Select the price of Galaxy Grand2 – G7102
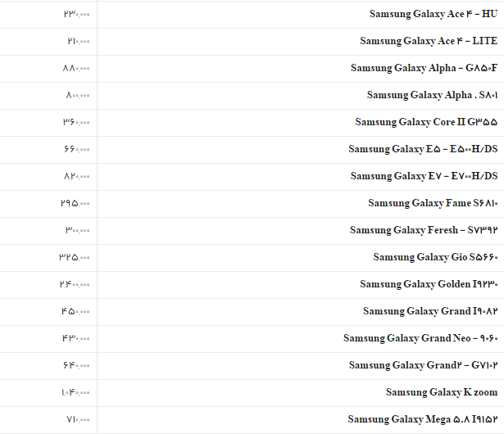The width and height of the screenshot is (504, 434). point(76,365)
